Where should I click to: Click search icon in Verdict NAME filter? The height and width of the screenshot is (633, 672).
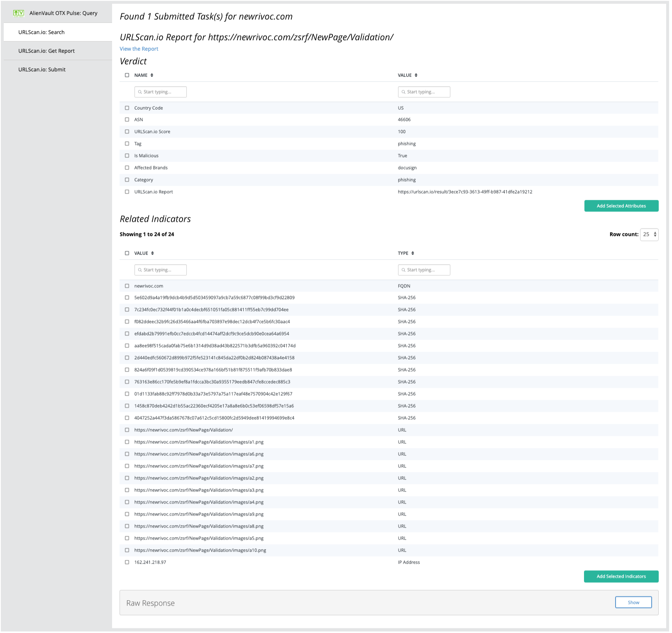click(x=140, y=92)
